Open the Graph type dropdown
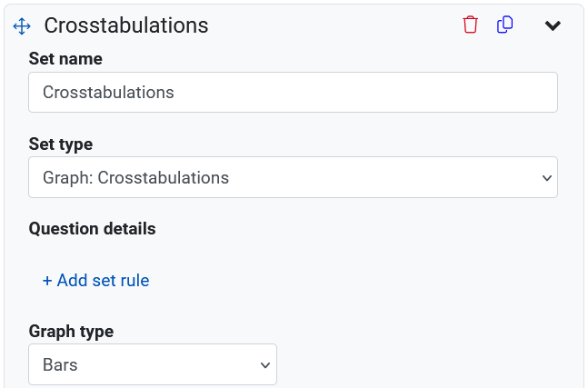588x388 pixels. coord(153,364)
